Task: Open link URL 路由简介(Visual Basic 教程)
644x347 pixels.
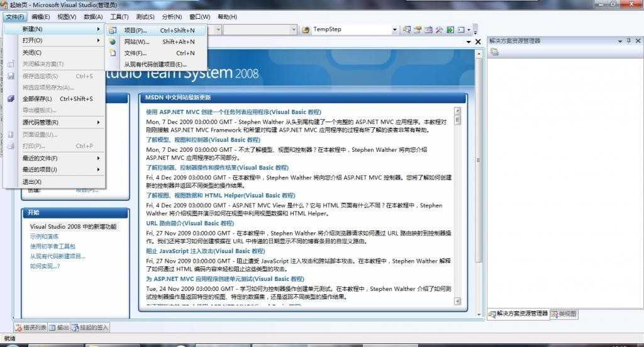Action: [190, 223]
